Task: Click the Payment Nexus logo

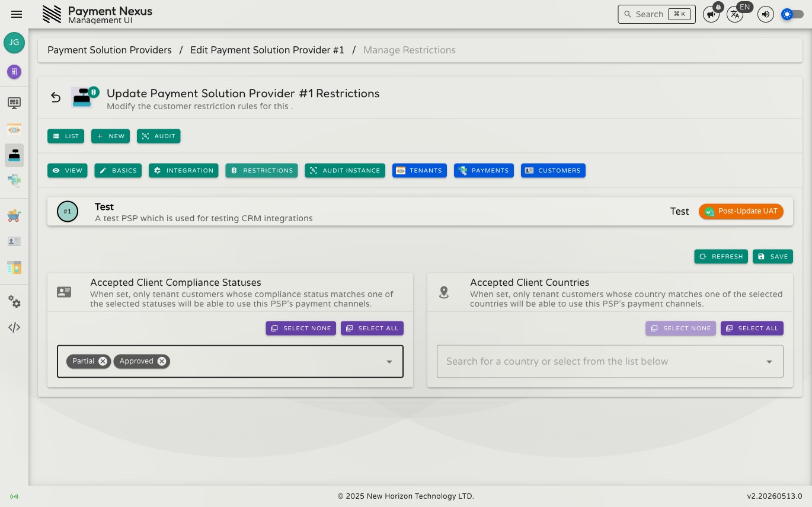Action: (x=52, y=14)
